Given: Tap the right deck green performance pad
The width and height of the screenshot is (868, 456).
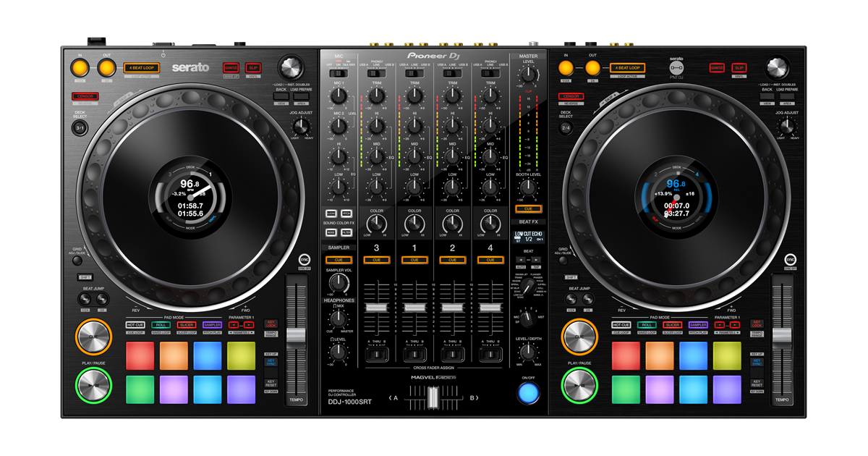Looking at the screenshot, I should pos(626,389).
